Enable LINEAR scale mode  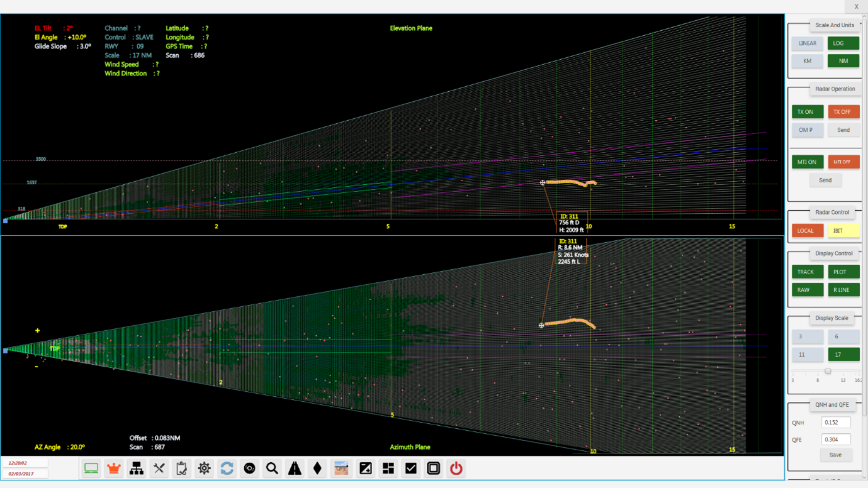coord(807,43)
